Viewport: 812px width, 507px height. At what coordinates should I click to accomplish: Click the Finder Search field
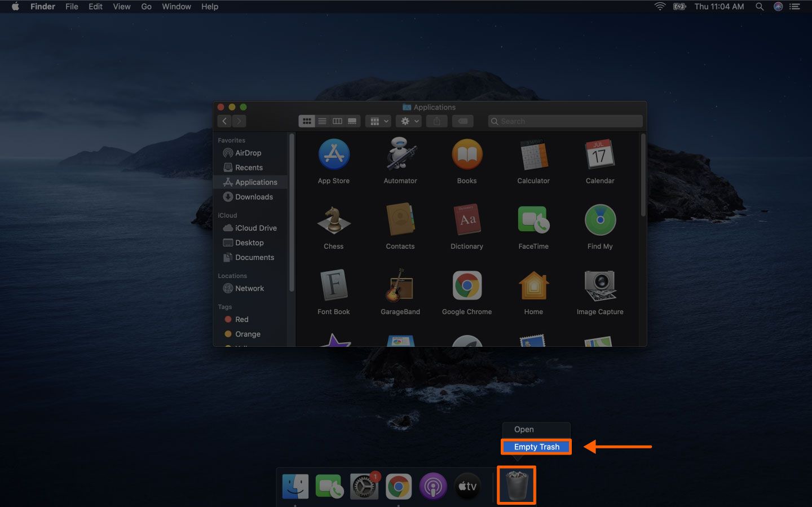[x=565, y=121]
